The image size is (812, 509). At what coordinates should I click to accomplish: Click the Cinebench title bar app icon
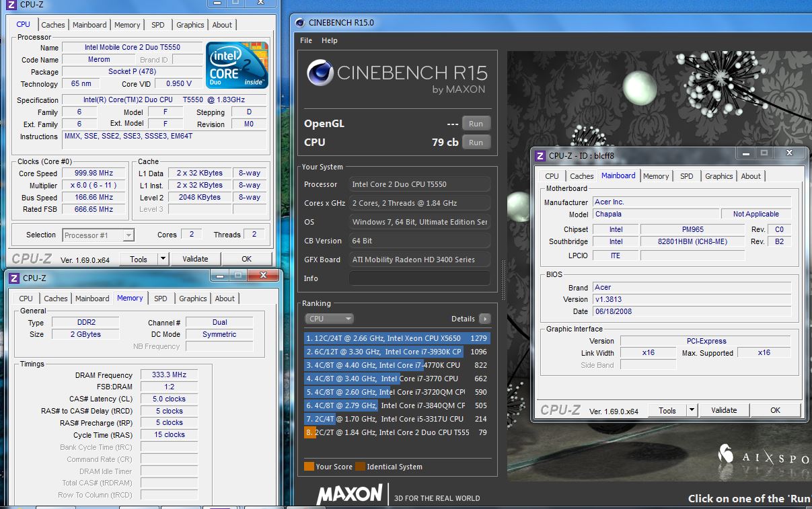[300, 22]
